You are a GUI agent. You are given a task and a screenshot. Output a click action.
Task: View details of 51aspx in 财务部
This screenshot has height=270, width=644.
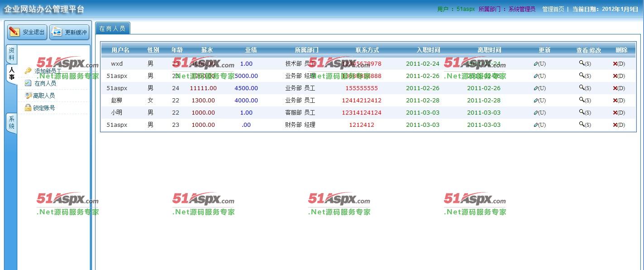582,125
